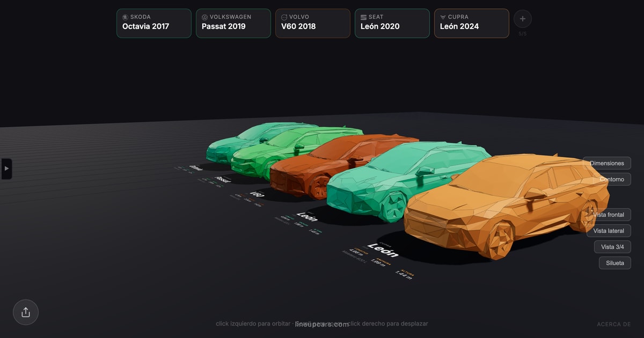Image resolution: width=644 pixels, height=338 pixels.
Task: Select the Skoda Octavia 2017 card
Action: [154, 23]
